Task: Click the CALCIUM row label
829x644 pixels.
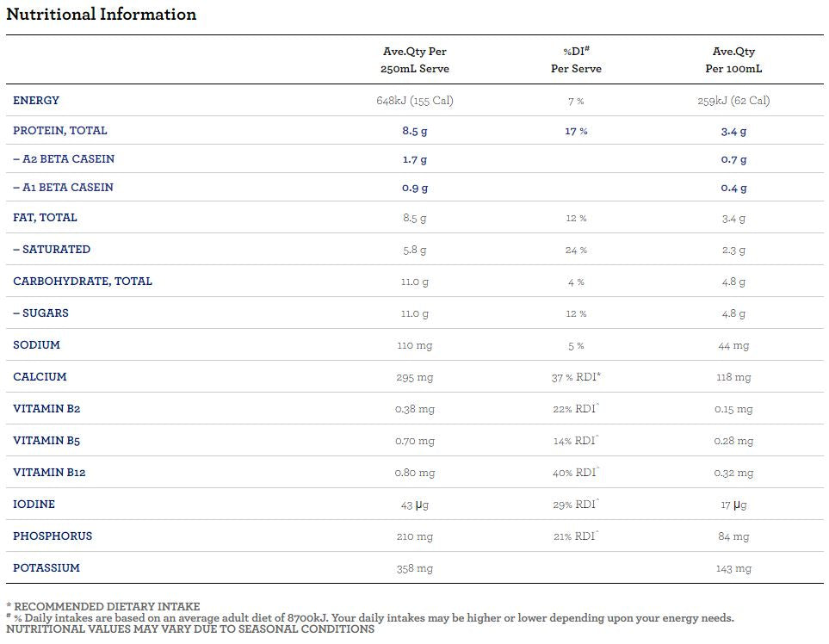Action: coord(40,377)
